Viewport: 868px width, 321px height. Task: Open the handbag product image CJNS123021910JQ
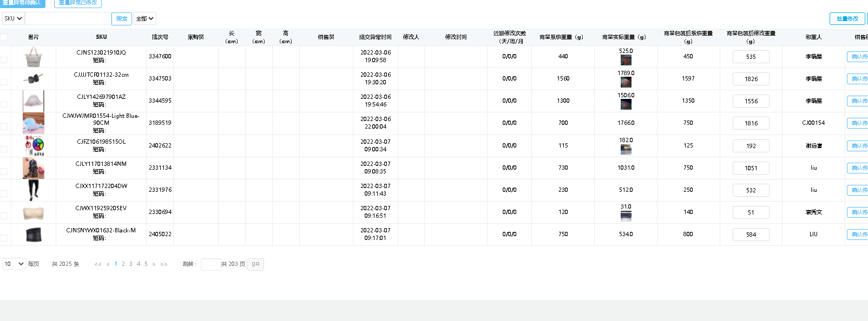coord(34,57)
